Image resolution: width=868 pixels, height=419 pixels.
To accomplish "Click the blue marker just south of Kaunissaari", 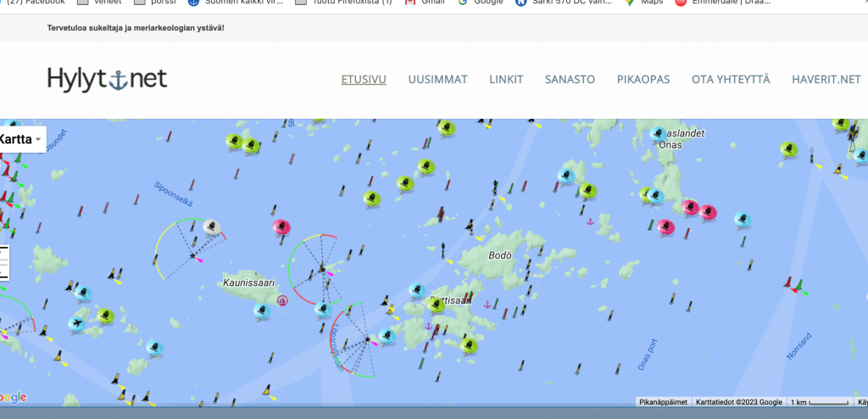I will coord(263,310).
